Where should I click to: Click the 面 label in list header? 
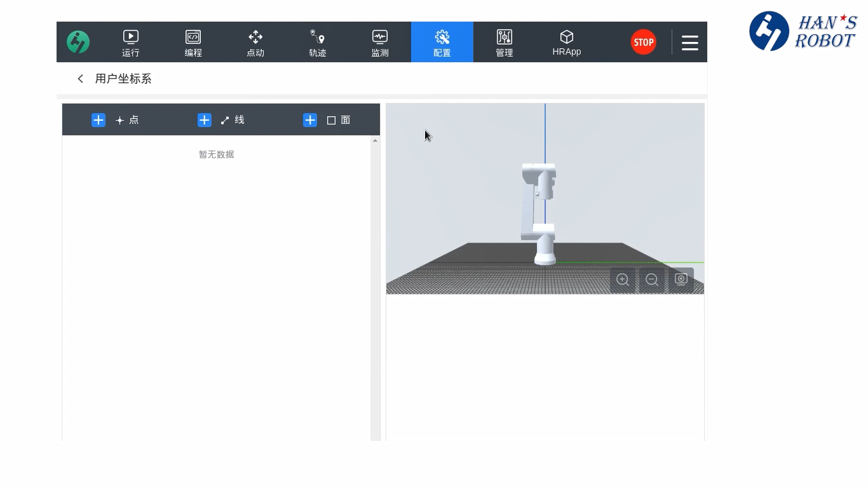(346, 120)
